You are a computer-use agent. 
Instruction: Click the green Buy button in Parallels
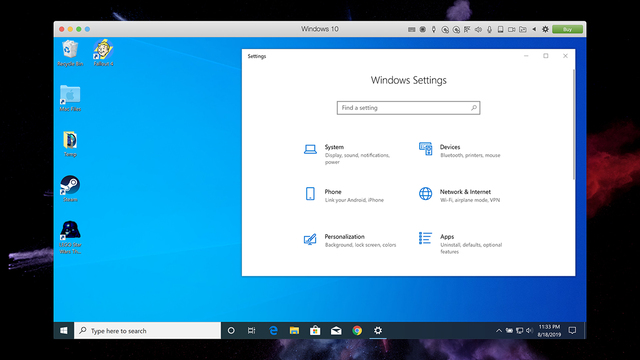point(567,29)
